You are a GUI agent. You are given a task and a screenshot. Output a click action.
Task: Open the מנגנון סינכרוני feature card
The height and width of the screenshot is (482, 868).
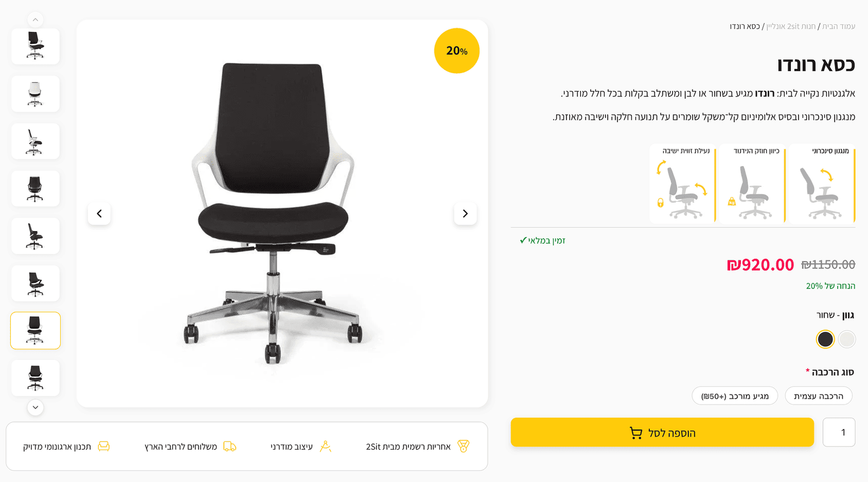pyautogui.click(x=821, y=184)
